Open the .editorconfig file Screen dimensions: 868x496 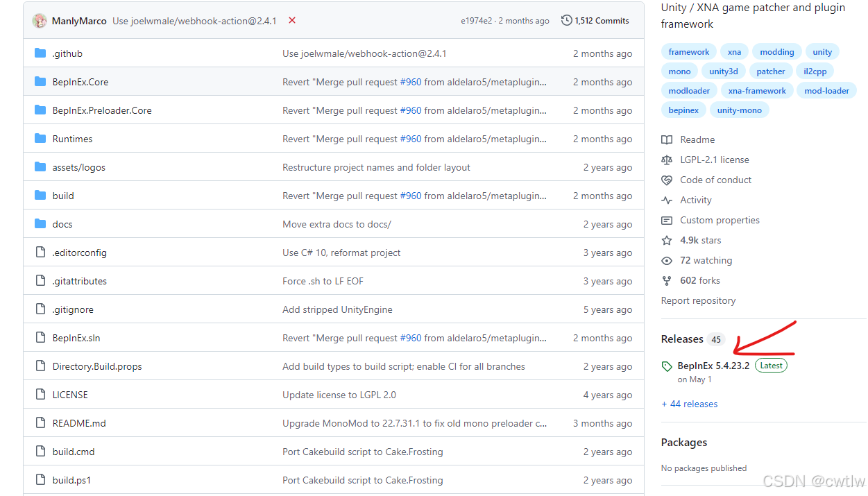pyautogui.click(x=80, y=253)
